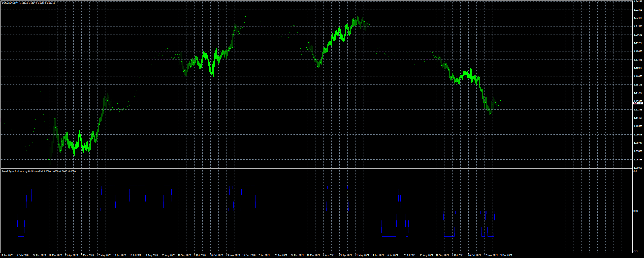This screenshot has height=258, width=644.
Task: Click the 10 Sep 2021 date label
Action: pyautogui.click(x=442, y=255)
